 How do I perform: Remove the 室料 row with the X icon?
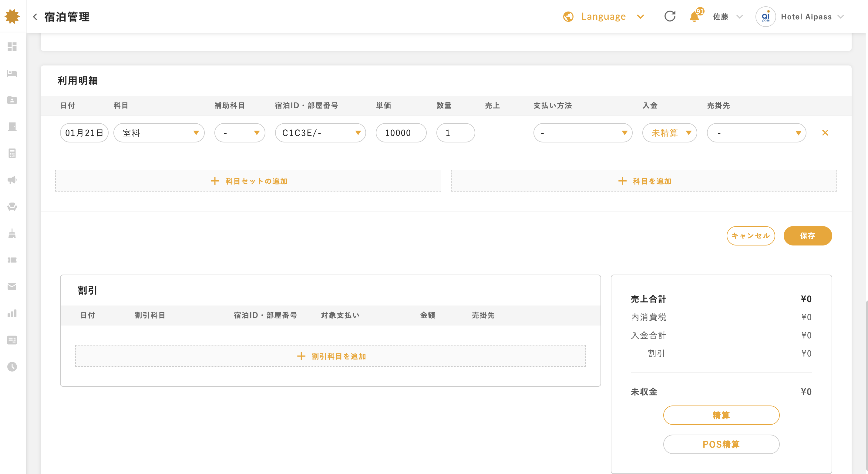pos(825,133)
